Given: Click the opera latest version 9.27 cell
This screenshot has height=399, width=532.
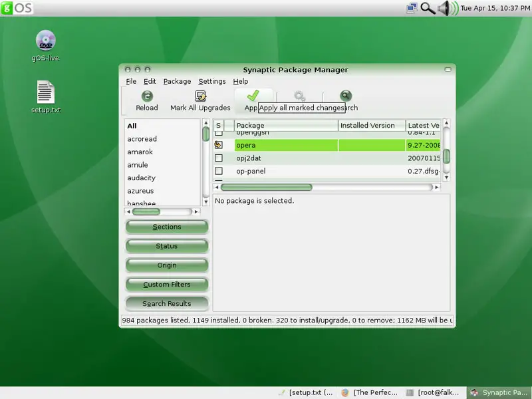Looking at the screenshot, I should (423, 145).
